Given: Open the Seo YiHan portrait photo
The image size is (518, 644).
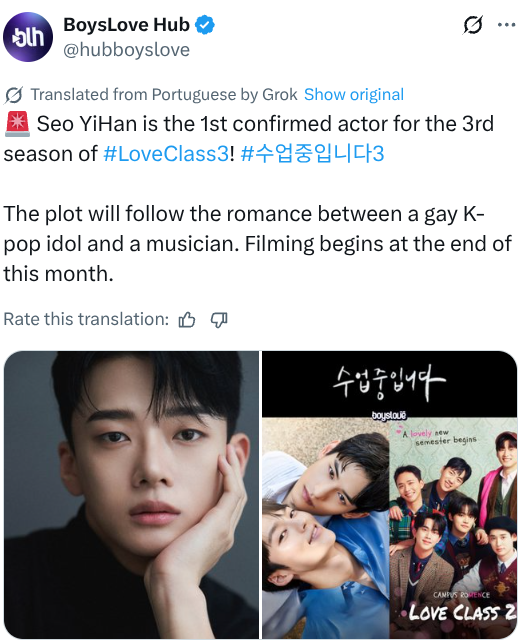Looking at the screenshot, I should click(x=131, y=495).
